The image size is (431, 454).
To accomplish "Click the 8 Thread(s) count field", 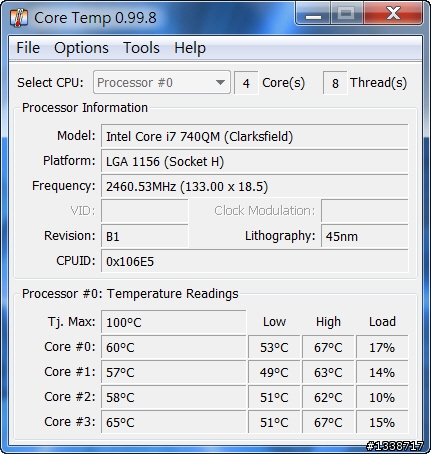I will point(335,83).
